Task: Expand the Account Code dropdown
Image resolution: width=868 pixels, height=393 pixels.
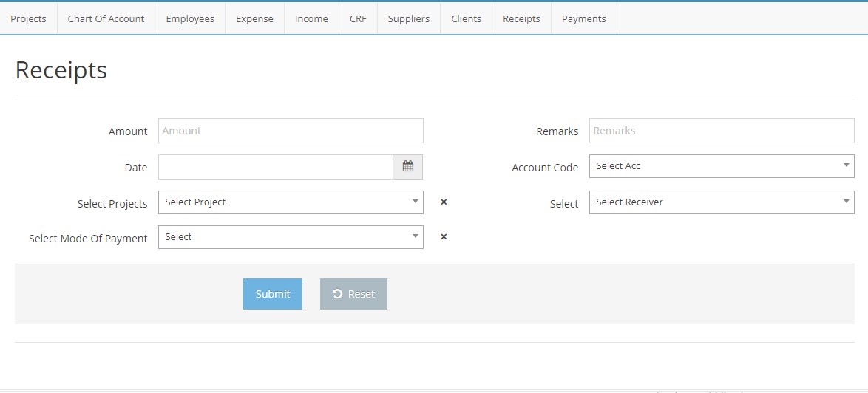Action: pyautogui.click(x=721, y=166)
